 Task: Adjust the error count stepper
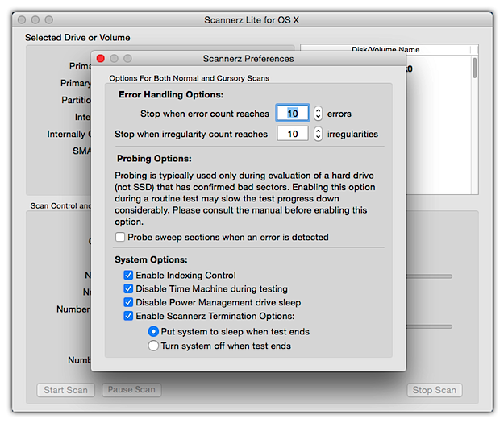pos(318,113)
